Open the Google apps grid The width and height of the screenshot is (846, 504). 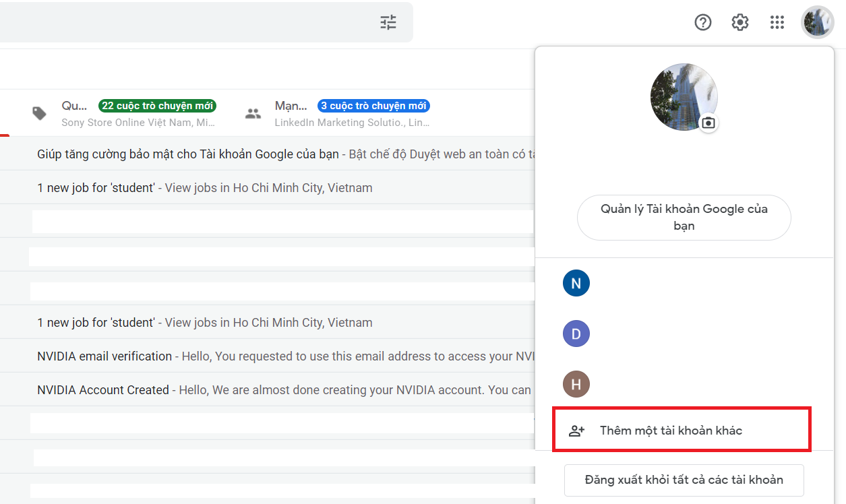pos(777,22)
